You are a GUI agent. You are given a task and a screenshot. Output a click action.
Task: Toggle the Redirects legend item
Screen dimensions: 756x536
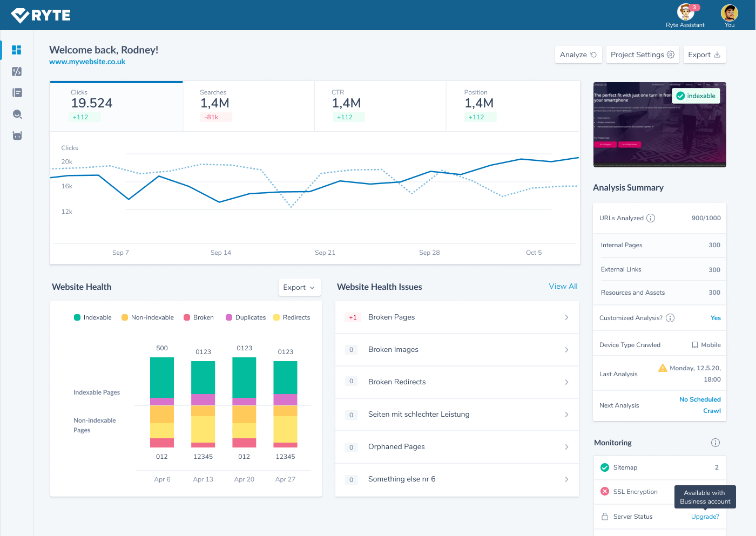click(292, 317)
